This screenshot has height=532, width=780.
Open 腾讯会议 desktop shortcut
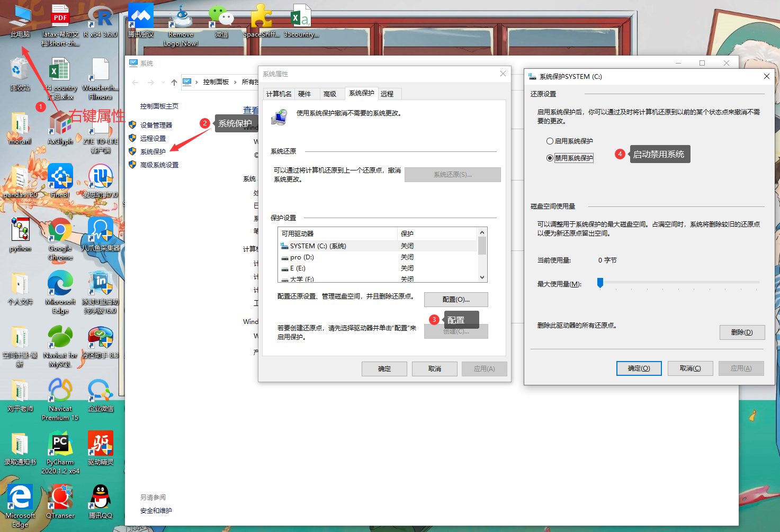141,20
